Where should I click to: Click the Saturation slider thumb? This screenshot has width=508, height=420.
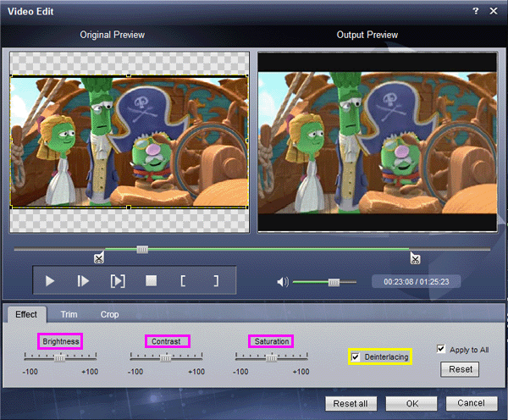pyautogui.click(x=271, y=358)
